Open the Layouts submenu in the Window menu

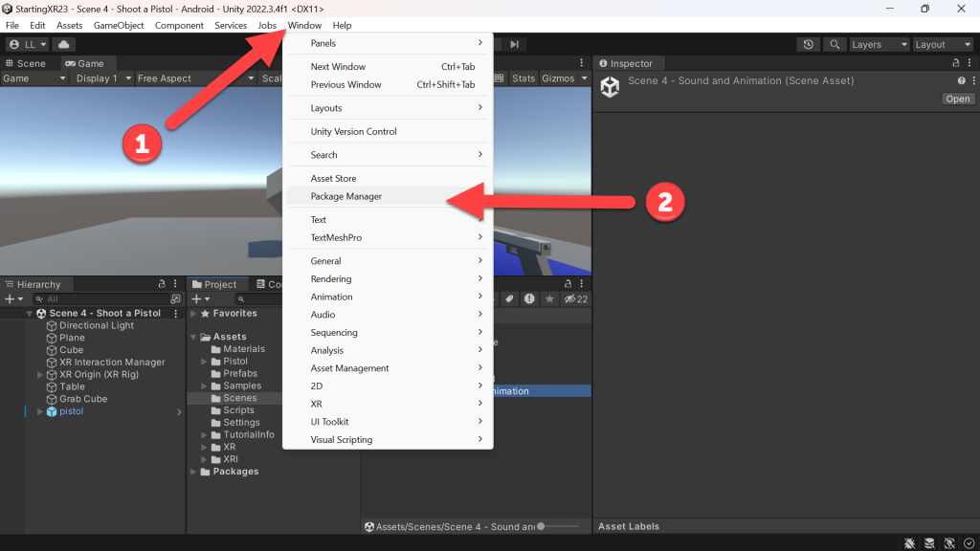[388, 107]
